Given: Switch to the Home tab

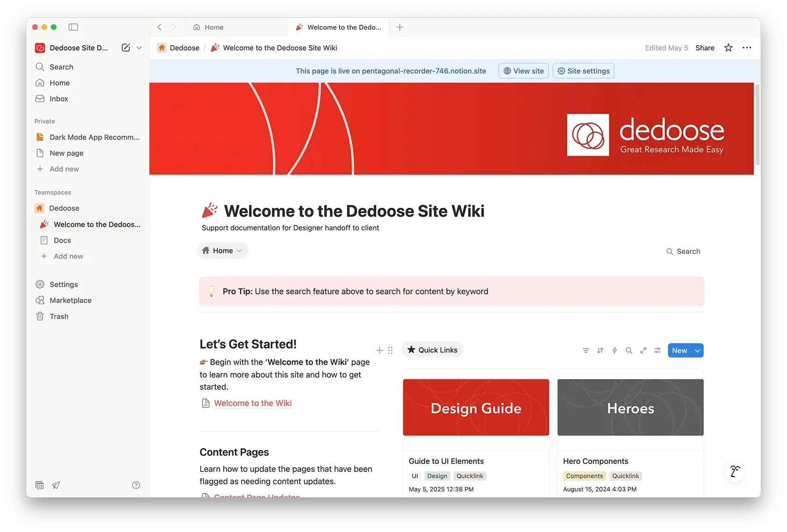Looking at the screenshot, I should click(236, 27).
